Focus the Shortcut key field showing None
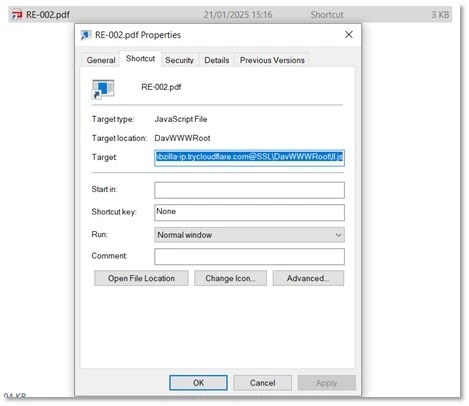Image resolution: width=469 pixels, height=406 pixels. click(249, 212)
